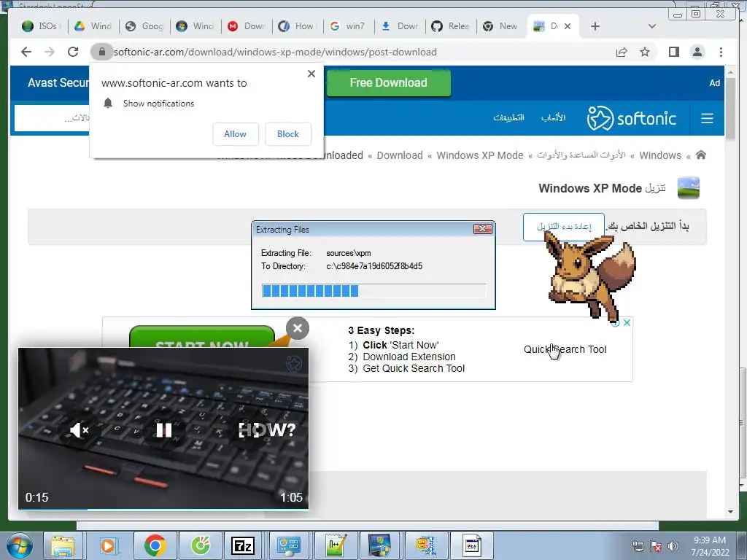Screen dimensions: 747x560
Task: Pause the floating video
Action: pos(164,430)
